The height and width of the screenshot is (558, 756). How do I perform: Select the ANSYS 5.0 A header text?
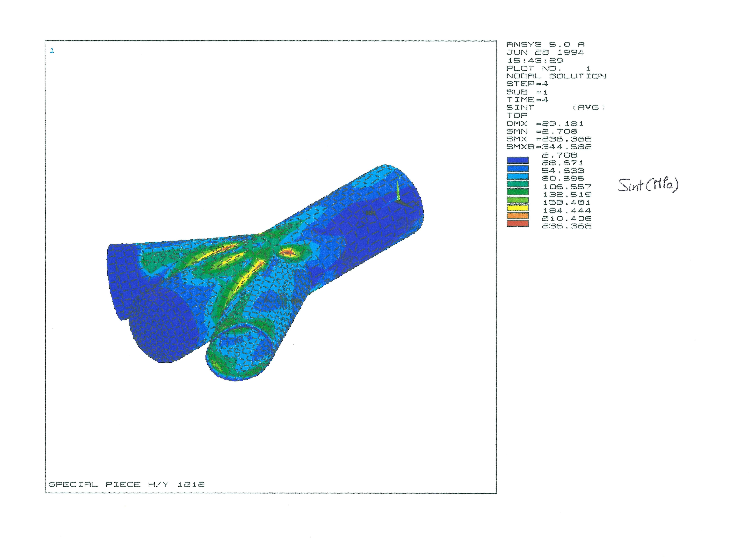point(545,45)
